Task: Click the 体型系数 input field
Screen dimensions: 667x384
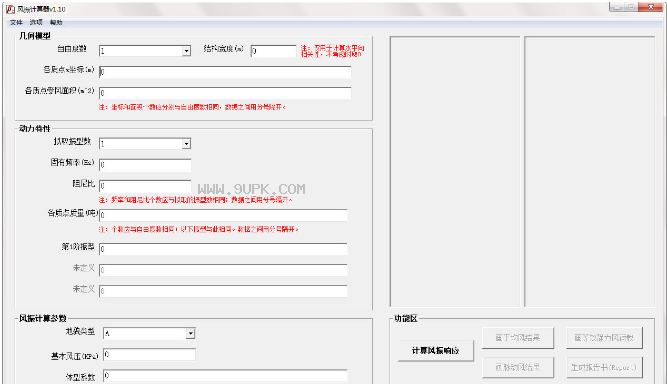Action: pyautogui.click(x=225, y=375)
